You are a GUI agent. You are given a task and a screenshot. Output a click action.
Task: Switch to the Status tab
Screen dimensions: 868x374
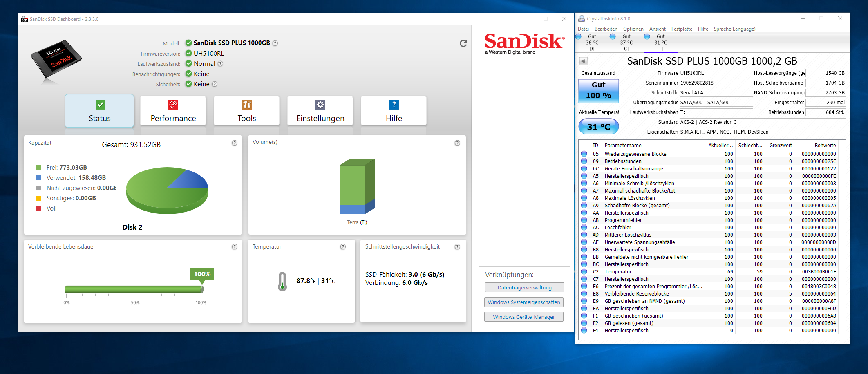(x=99, y=111)
